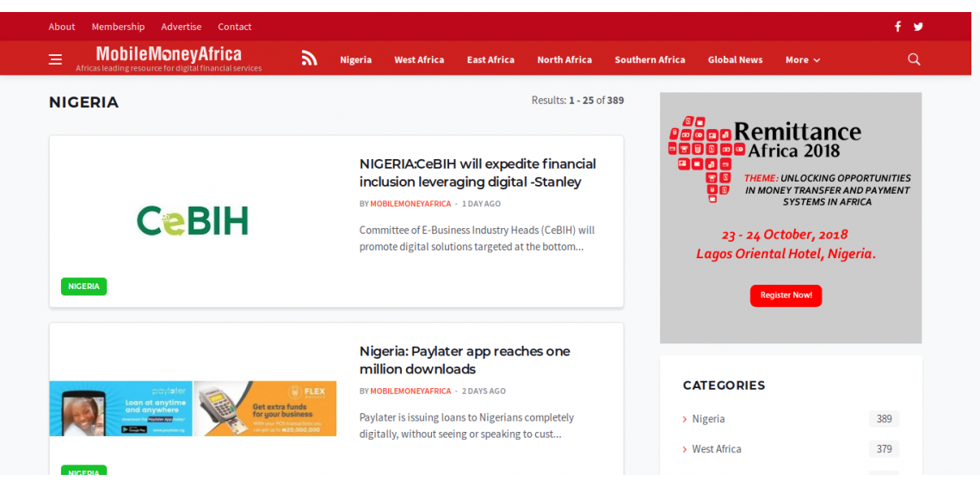This screenshot has height=487, width=980.
Task: Click the chevron beside Nigeria category
Action: tap(685, 420)
